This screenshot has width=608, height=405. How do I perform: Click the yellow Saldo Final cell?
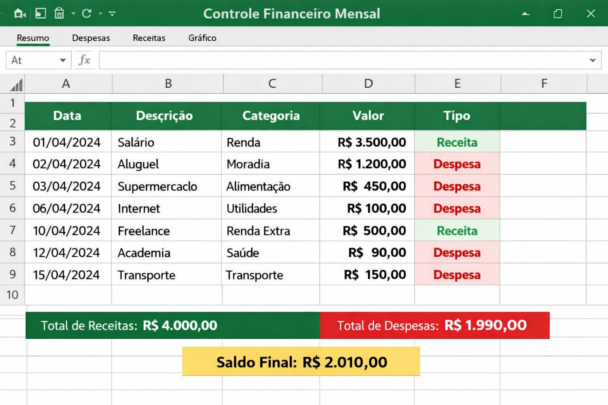(x=301, y=362)
